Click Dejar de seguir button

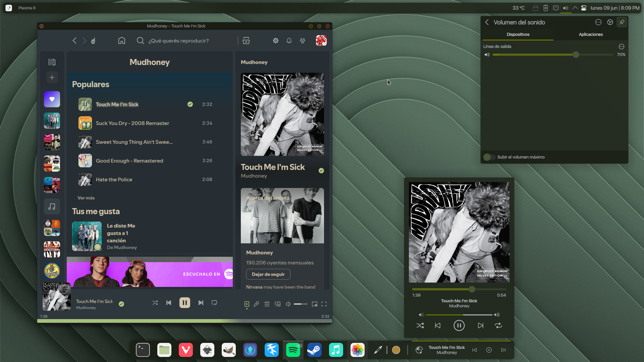[x=268, y=274]
